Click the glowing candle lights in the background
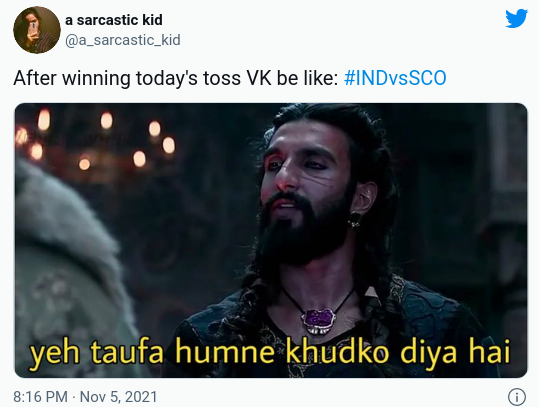539x407 pixels. (x=103, y=139)
